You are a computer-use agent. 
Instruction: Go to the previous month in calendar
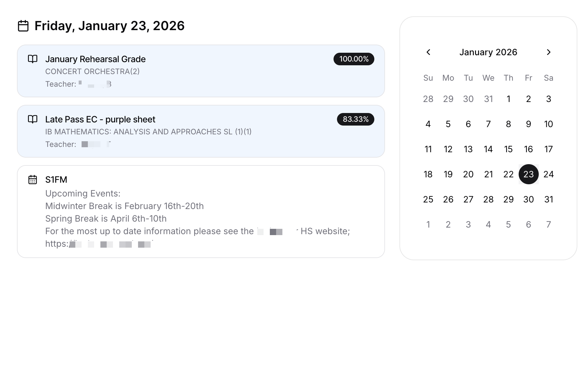pyautogui.click(x=428, y=52)
